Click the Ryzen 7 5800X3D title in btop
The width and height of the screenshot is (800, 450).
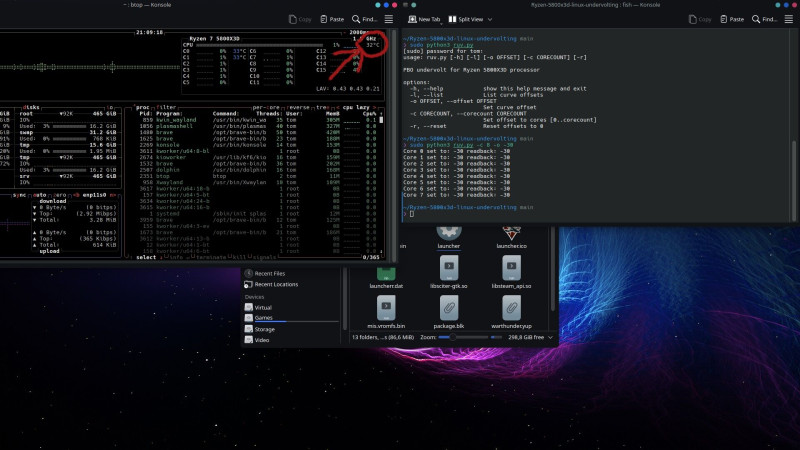point(214,38)
